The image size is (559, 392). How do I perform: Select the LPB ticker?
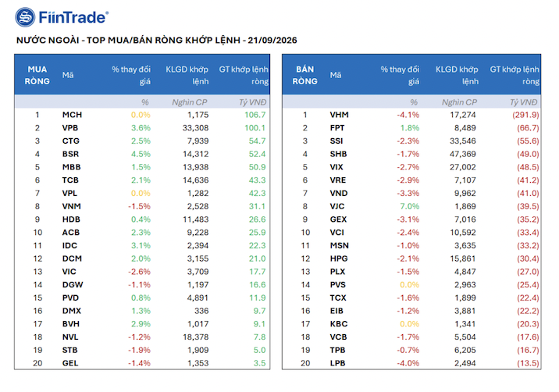point(337,363)
